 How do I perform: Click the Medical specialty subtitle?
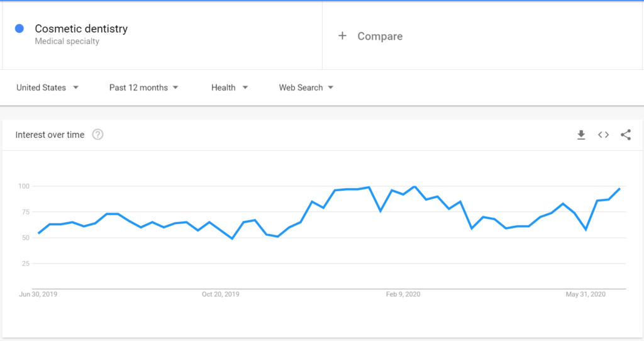click(x=67, y=42)
